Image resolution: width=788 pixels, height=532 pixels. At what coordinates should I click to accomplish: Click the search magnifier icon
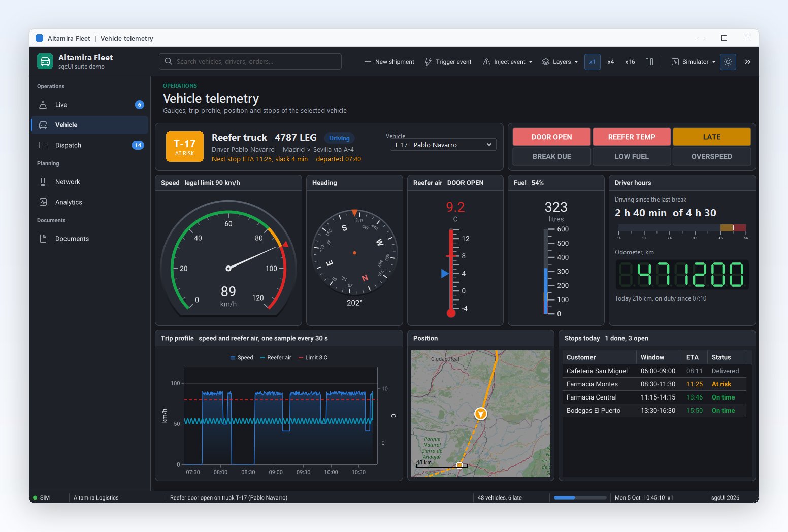[168, 61]
